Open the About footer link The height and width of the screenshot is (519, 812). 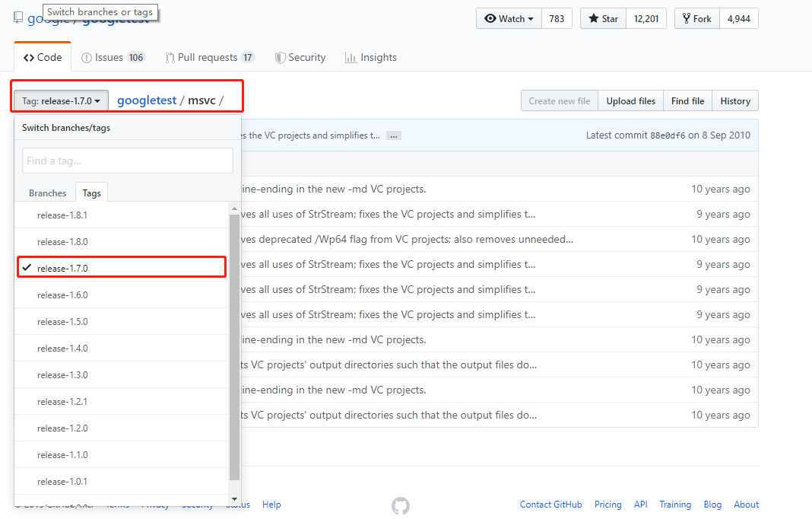(746, 505)
